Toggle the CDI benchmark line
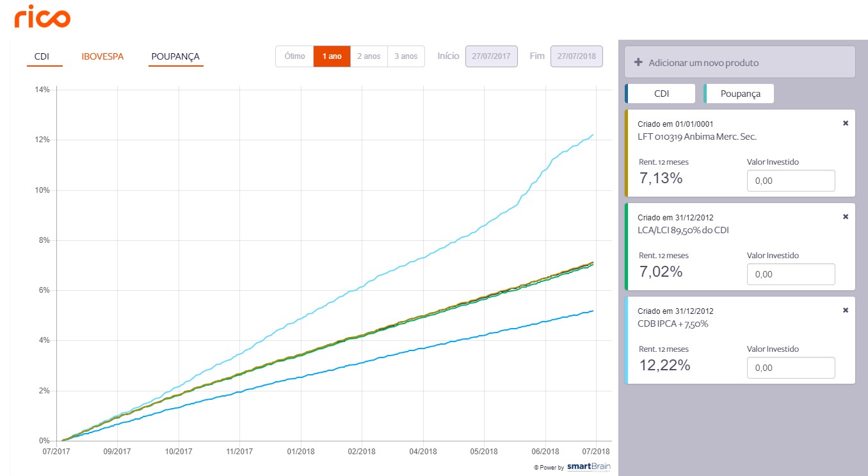The width and height of the screenshot is (868, 476). click(42, 56)
